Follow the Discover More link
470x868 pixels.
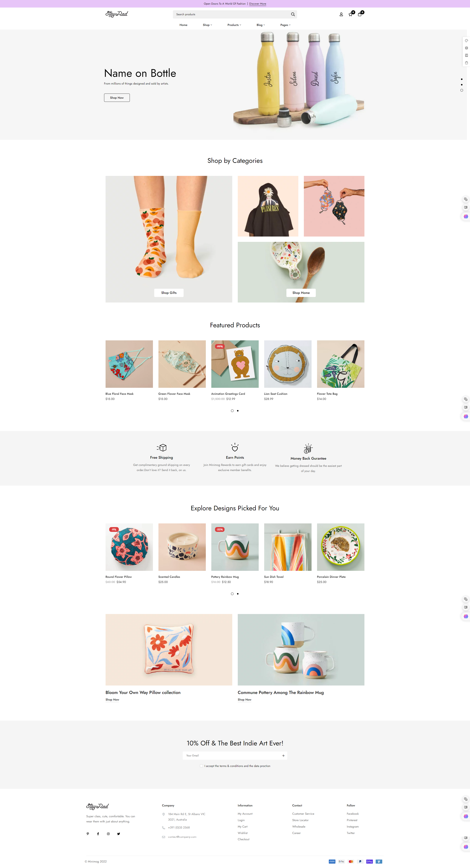tap(258, 4)
